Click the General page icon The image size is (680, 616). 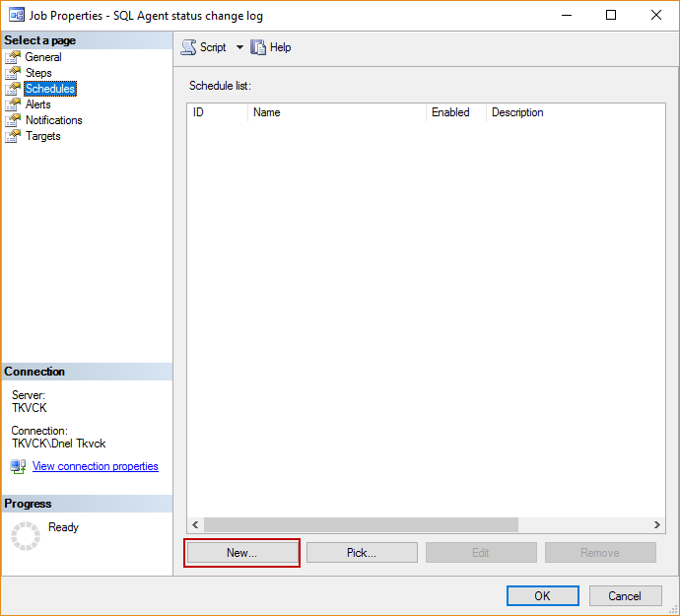pyautogui.click(x=13, y=57)
